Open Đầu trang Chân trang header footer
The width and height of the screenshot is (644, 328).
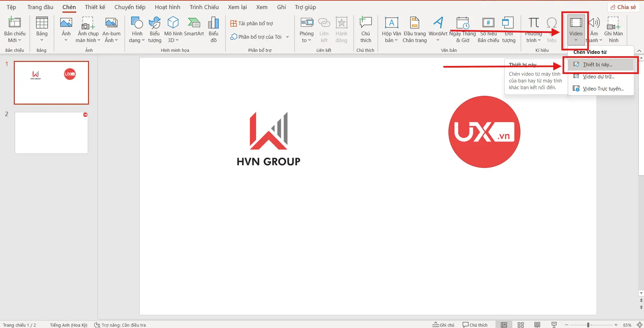(415, 30)
